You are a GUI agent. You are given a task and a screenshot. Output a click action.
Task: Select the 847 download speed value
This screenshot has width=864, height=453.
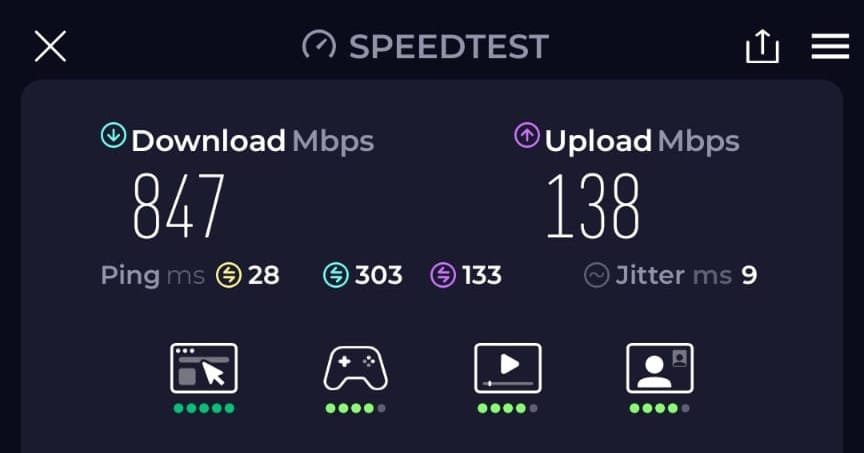coord(179,206)
